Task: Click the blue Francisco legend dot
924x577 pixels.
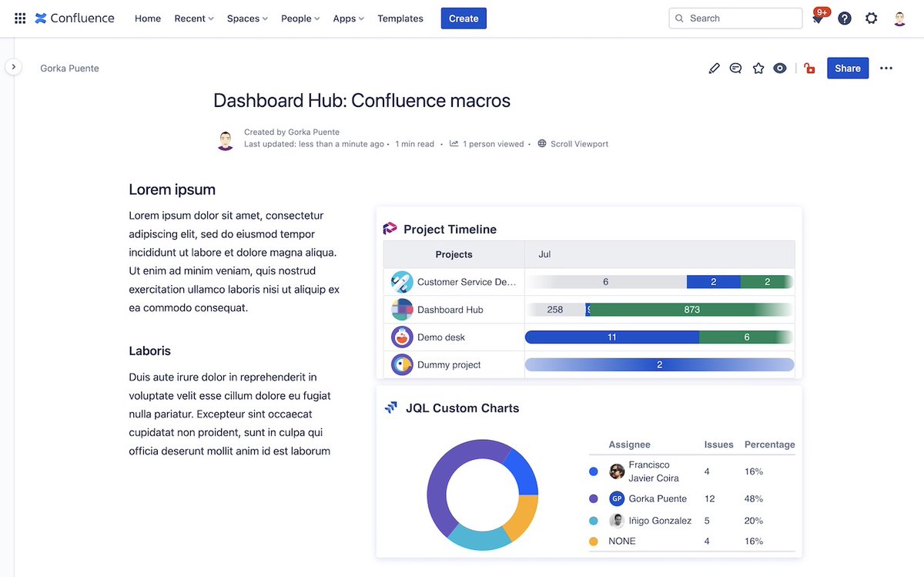Action: (594, 471)
